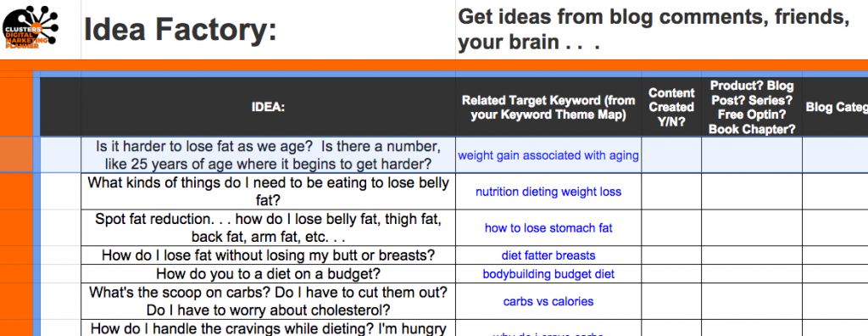Open 'bodybuilding budget diet' keyword link
Viewport: 868px width, 336px height.
[548, 274]
